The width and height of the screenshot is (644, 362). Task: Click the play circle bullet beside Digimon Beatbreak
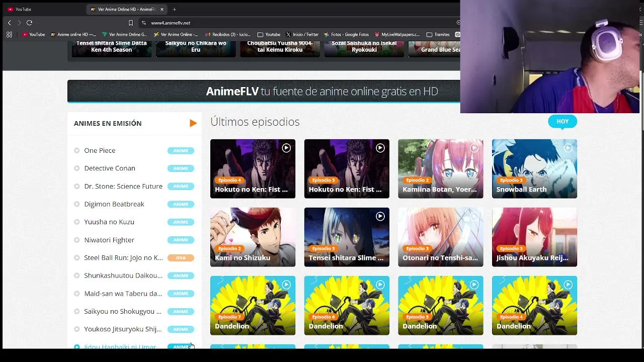point(77,204)
